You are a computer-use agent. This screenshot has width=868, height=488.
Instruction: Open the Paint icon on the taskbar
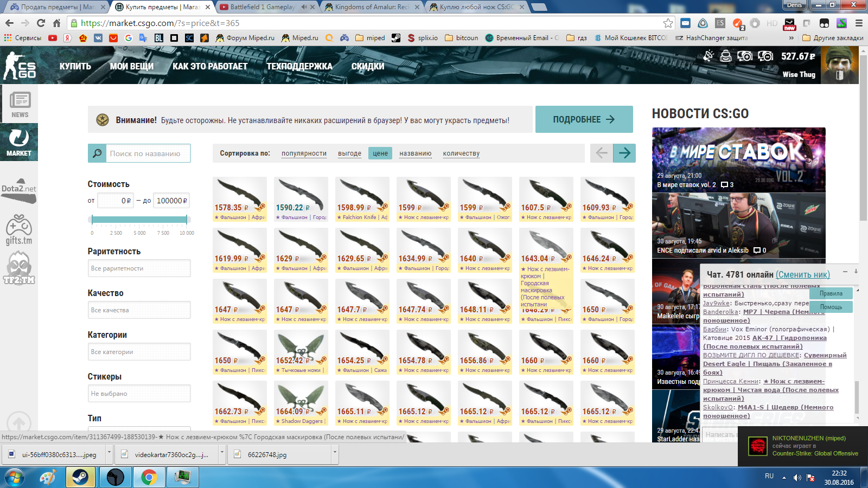[x=47, y=477]
